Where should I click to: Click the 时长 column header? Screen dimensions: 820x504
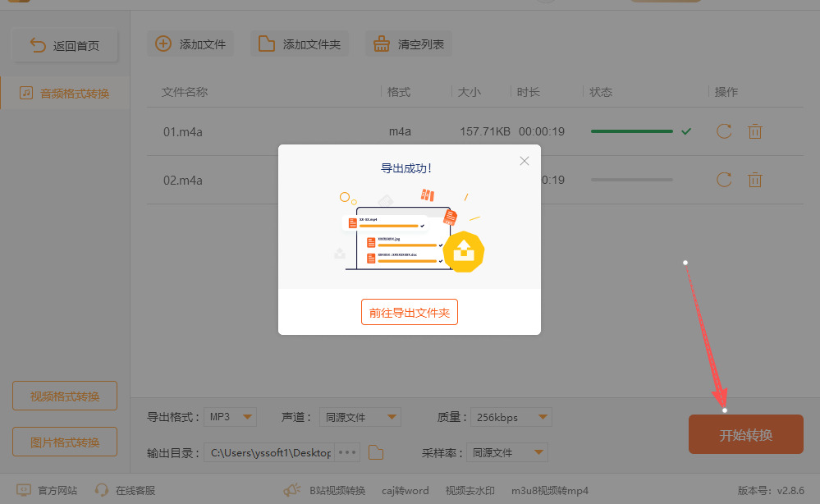tap(528, 92)
